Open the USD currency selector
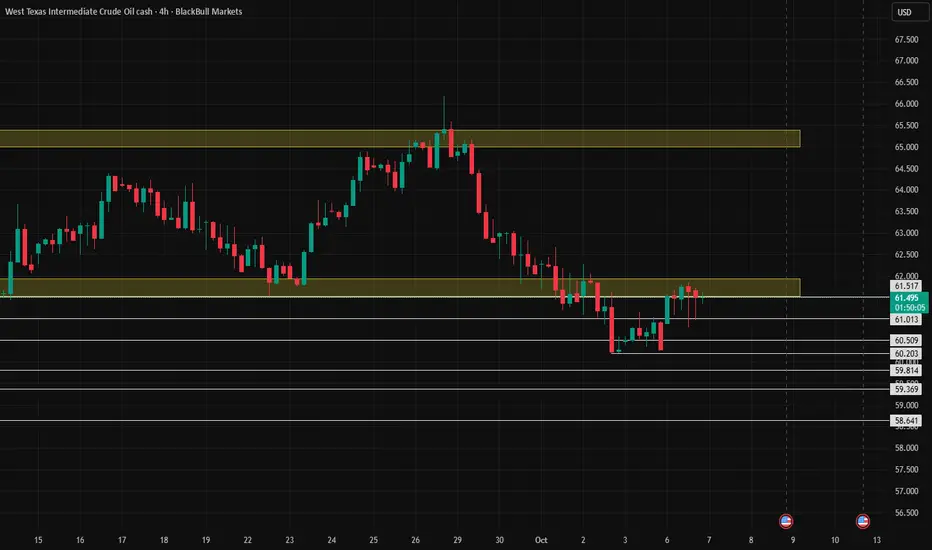This screenshot has height=550, width=932. 910,12
